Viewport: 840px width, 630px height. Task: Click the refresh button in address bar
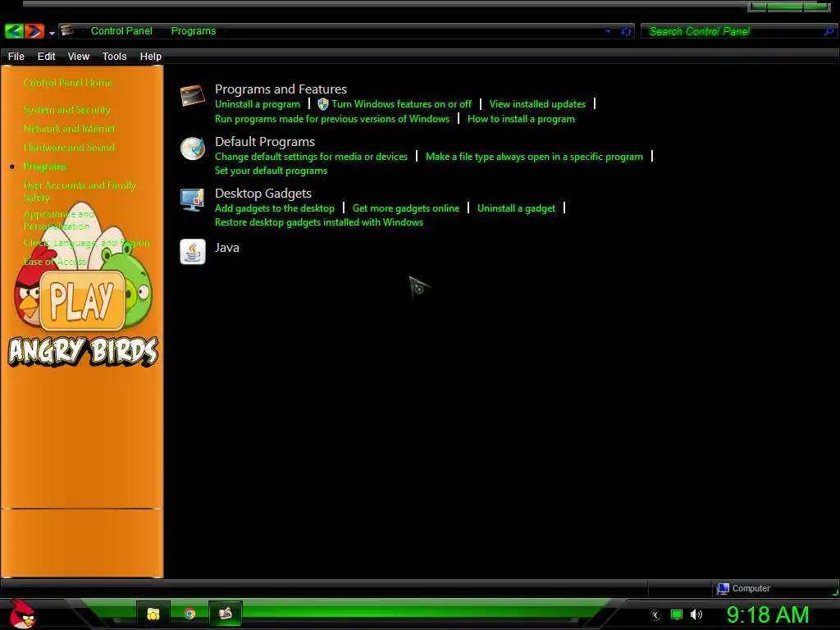pyautogui.click(x=626, y=32)
